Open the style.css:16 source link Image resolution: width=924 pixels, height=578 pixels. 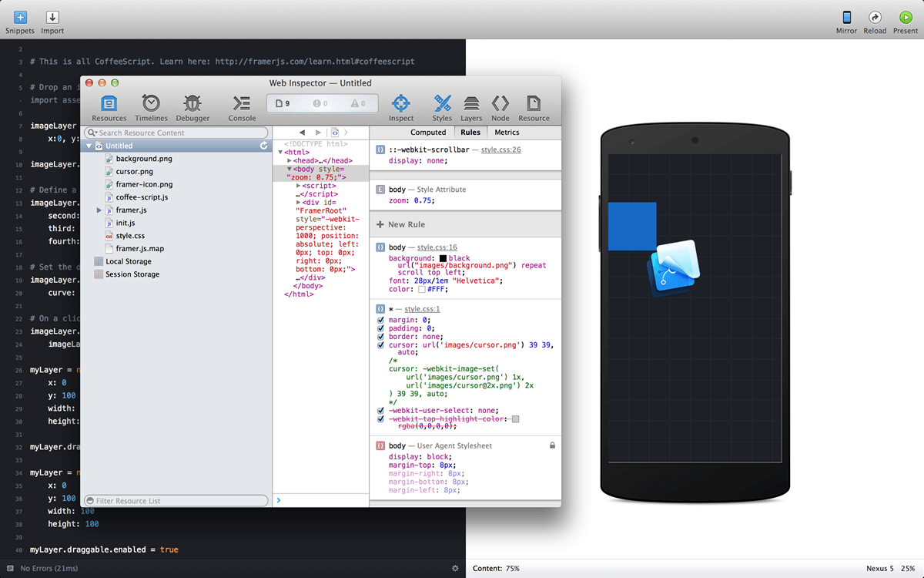click(x=437, y=247)
